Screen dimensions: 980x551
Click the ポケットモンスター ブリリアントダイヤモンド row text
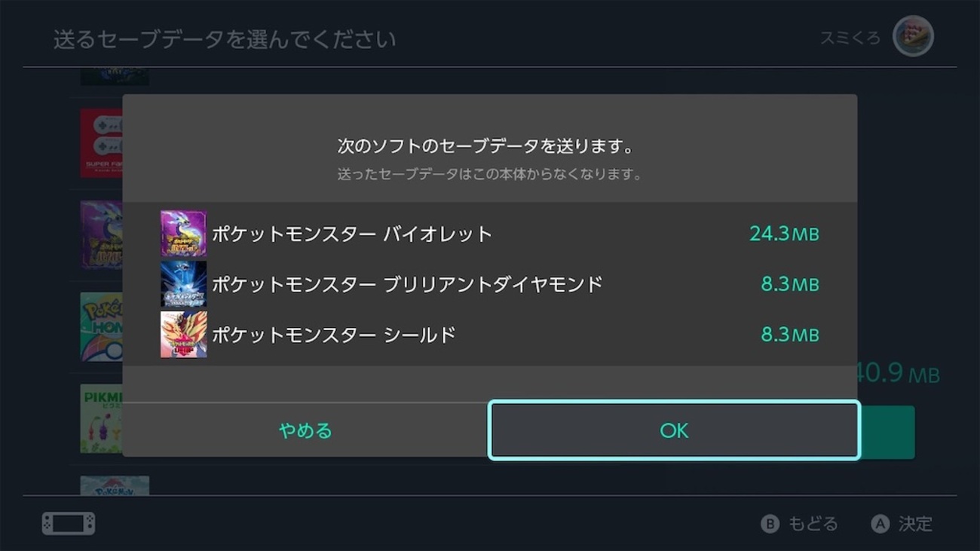407,284
